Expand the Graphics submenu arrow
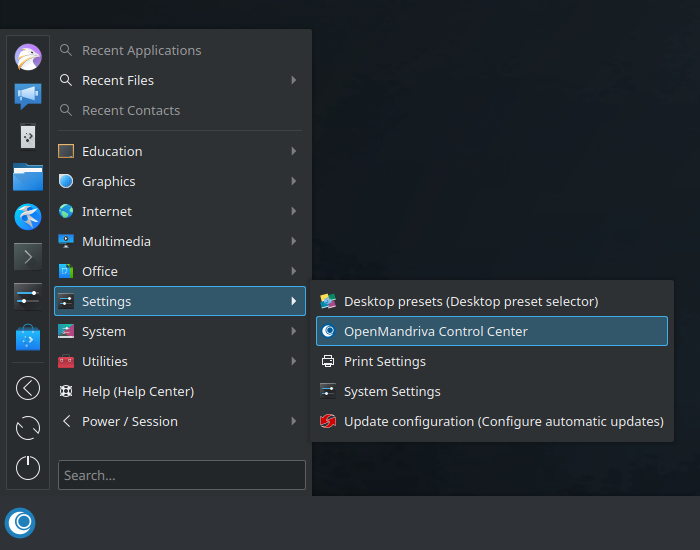The height and width of the screenshot is (550, 700). (x=293, y=181)
